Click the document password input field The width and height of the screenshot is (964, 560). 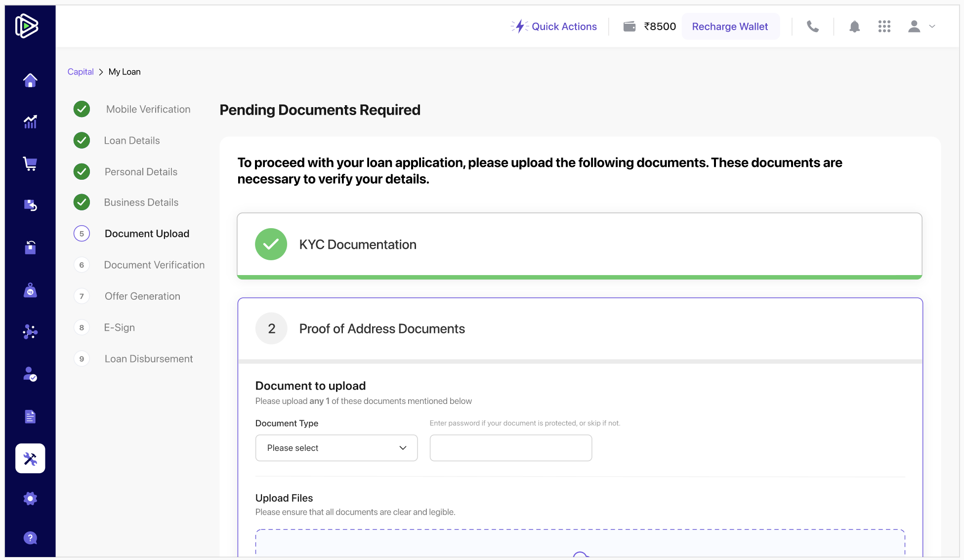tap(510, 448)
